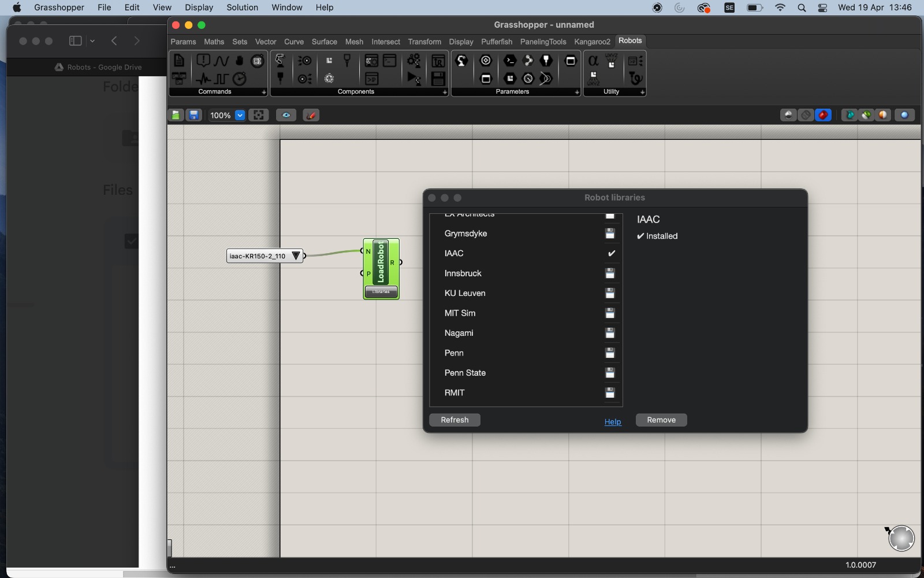Expand the Utility panel with plus button
The width and height of the screenshot is (924, 578).
(642, 92)
